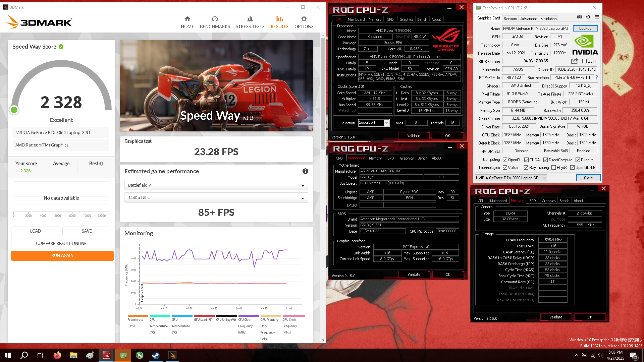
Task: Toggle the Vulkan checkbox in GPU-Z
Action: pos(505,168)
